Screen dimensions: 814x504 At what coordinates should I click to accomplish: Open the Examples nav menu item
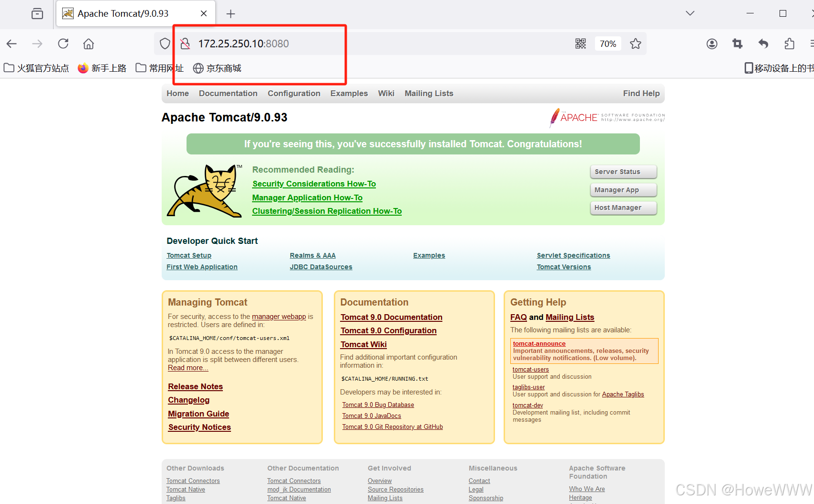[349, 93]
